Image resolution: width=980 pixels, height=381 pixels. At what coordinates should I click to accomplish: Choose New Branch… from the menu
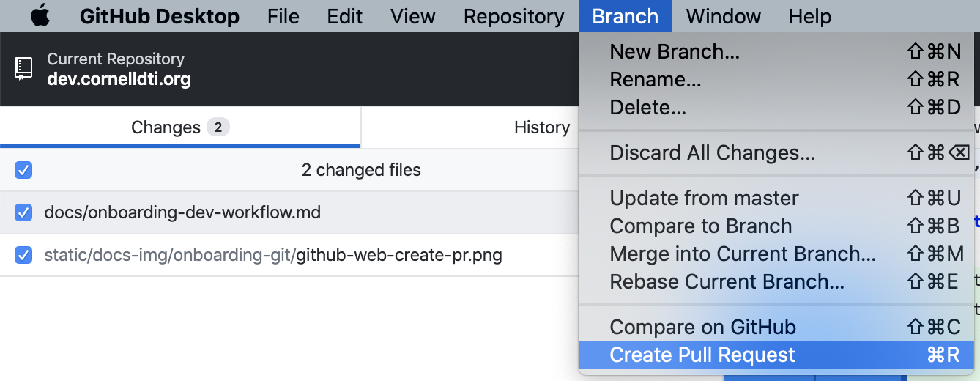[x=776, y=51]
